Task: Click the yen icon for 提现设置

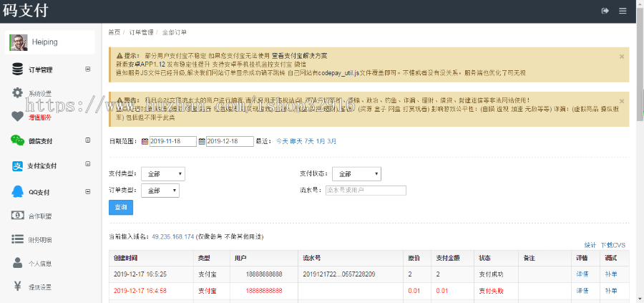Action: pos(17,287)
